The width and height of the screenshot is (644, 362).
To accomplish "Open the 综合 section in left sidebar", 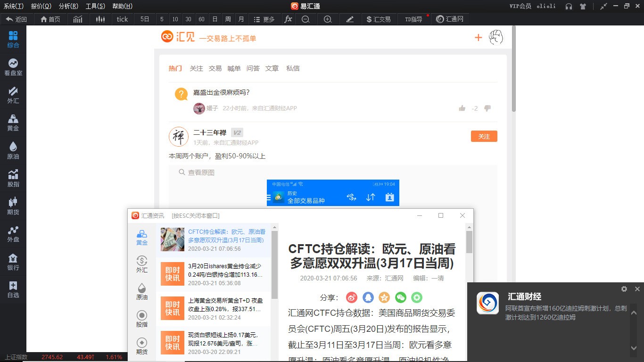I will pos(13,40).
